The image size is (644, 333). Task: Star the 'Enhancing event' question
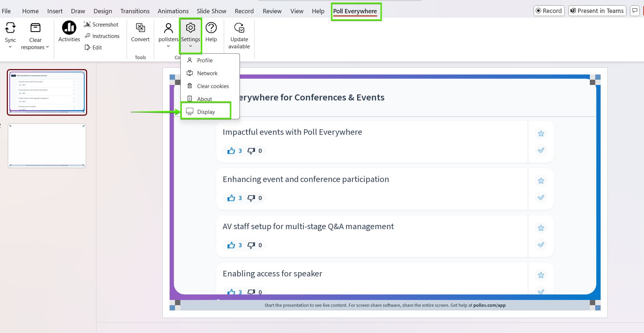tap(541, 181)
